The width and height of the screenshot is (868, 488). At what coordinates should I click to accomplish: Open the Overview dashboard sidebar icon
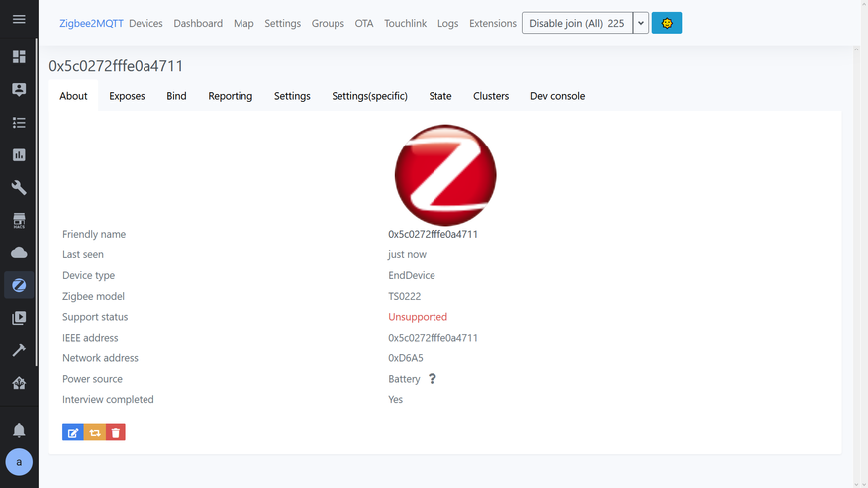19,57
